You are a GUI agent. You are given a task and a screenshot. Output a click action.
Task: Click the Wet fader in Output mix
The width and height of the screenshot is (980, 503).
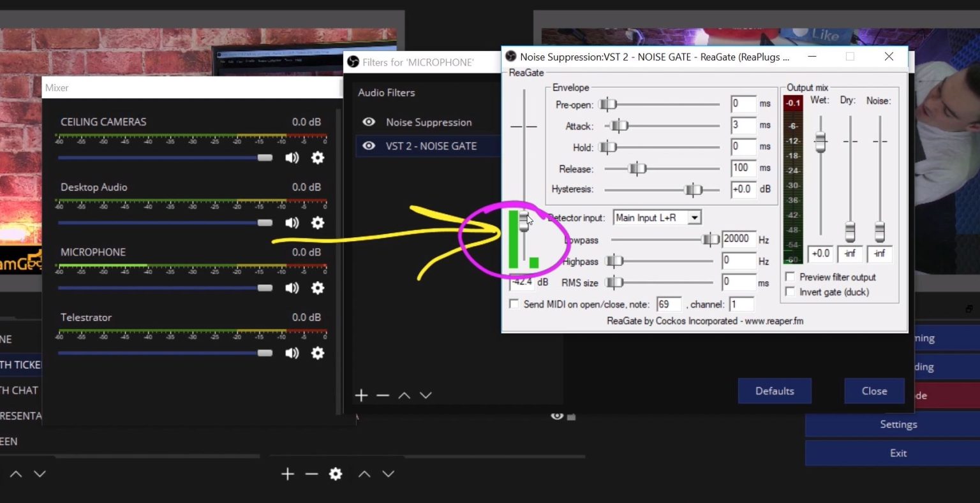tap(820, 140)
